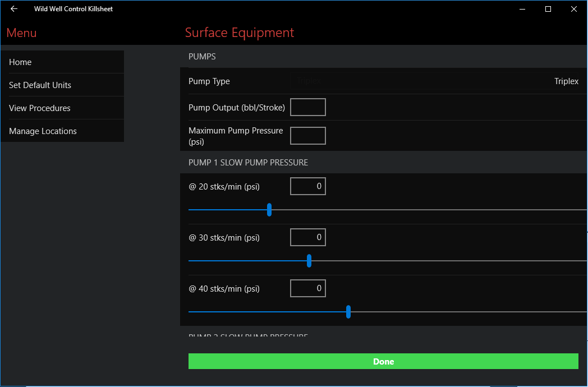Close the Wild Well Control Killsheet window

574,9
